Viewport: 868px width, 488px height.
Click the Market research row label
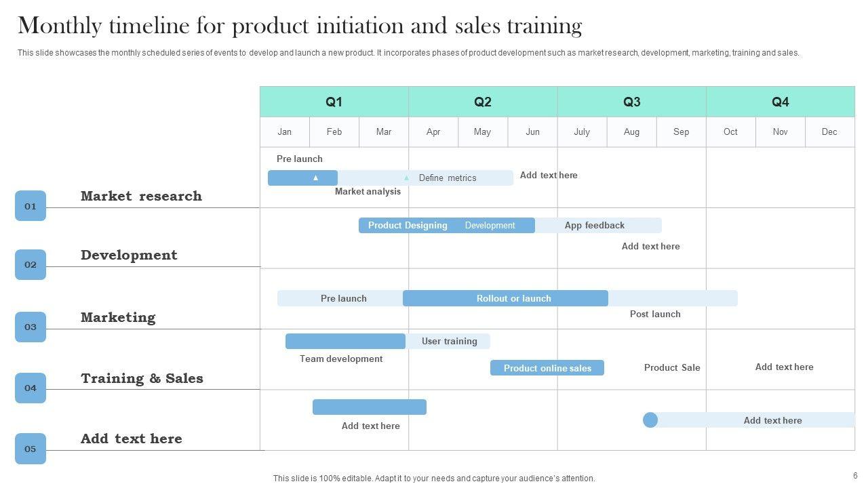pyautogui.click(x=141, y=196)
